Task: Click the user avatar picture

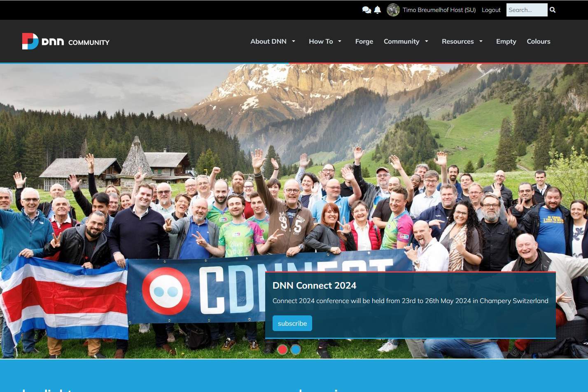Action: point(393,10)
